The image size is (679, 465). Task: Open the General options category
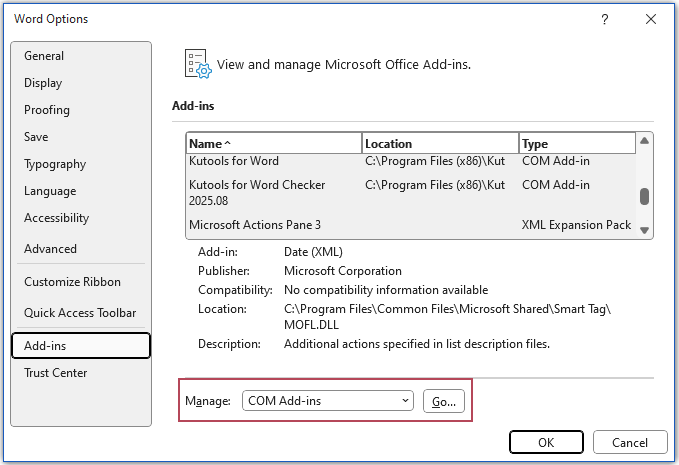(x=44, y=56)
